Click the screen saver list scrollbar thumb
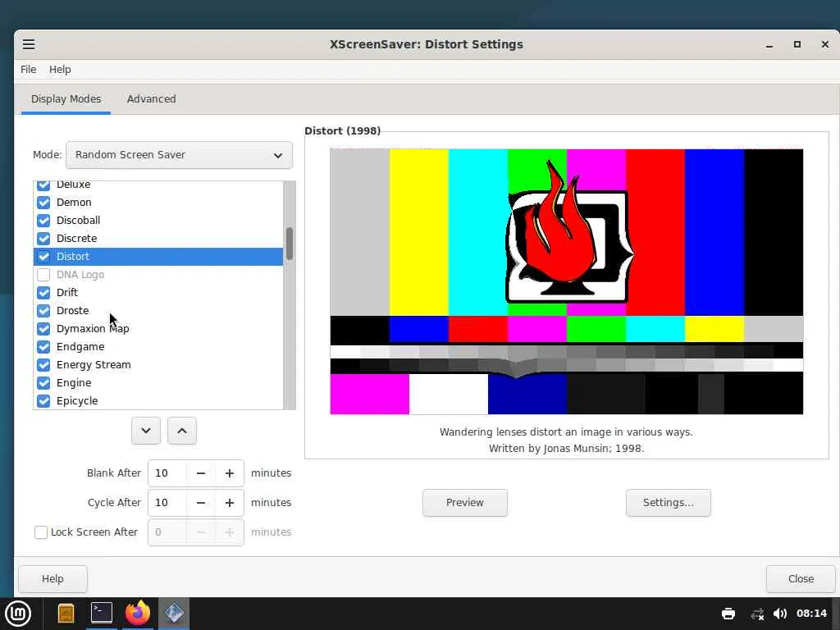The width and height of the screenshot is (840, 630). click(x=290, y=244)
